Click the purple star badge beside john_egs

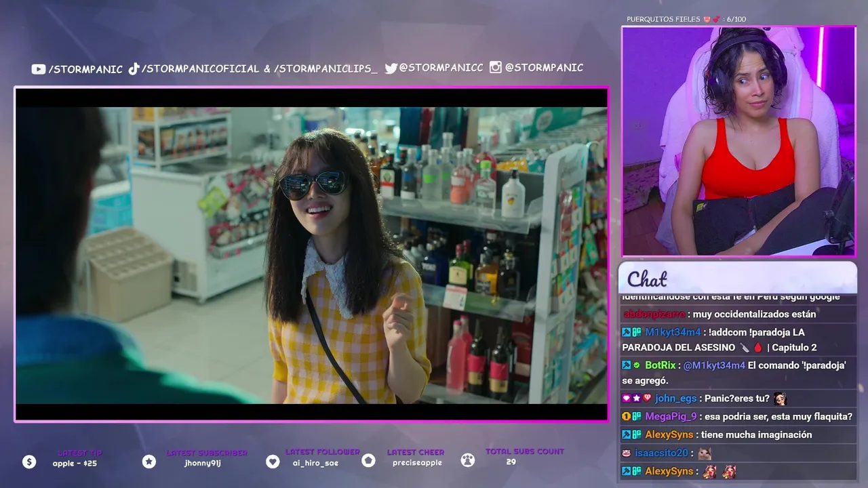click(637, 399)
